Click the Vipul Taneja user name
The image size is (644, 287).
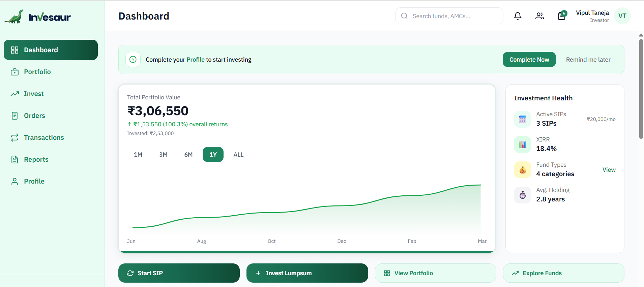[592, 13]
